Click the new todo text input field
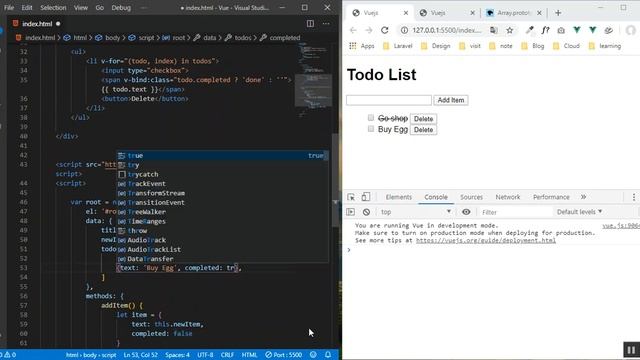 389,100
